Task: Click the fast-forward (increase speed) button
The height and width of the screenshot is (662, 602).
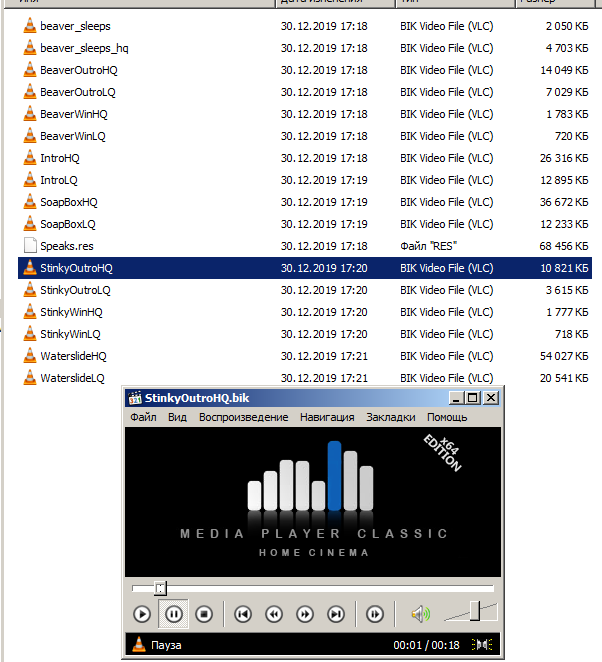Action: [305, 614]
